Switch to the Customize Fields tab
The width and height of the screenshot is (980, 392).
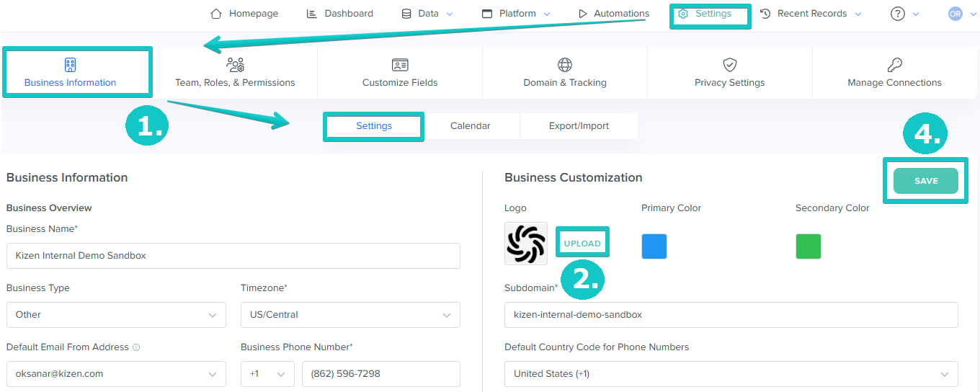400,72
